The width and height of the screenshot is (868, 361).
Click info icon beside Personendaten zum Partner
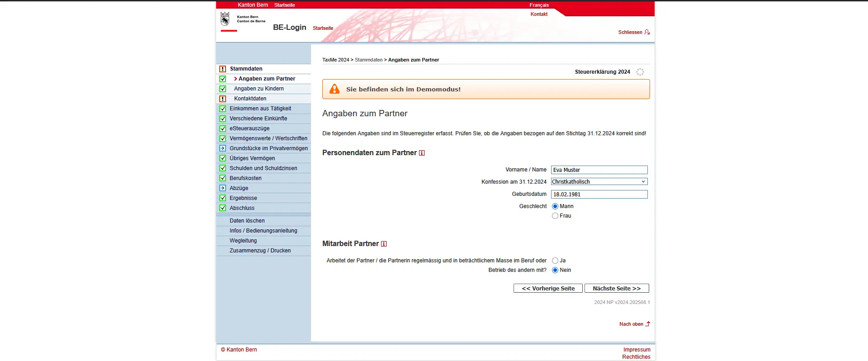pyautogui.click(x=422, y=153)
